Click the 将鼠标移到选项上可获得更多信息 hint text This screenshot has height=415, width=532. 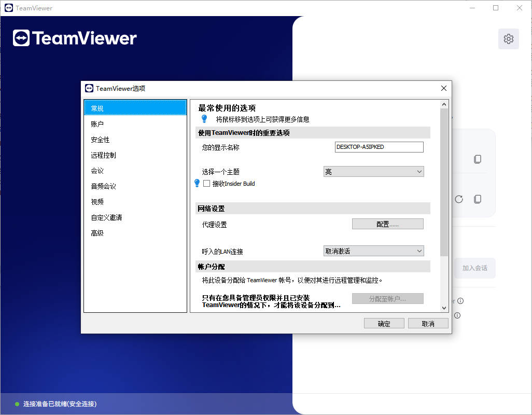pos(262,119)
